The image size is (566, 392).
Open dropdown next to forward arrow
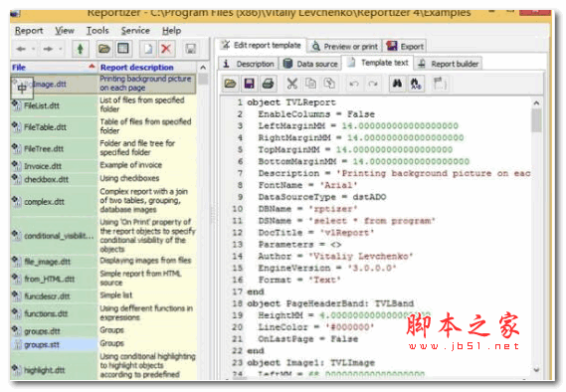(x=61, y=49)
